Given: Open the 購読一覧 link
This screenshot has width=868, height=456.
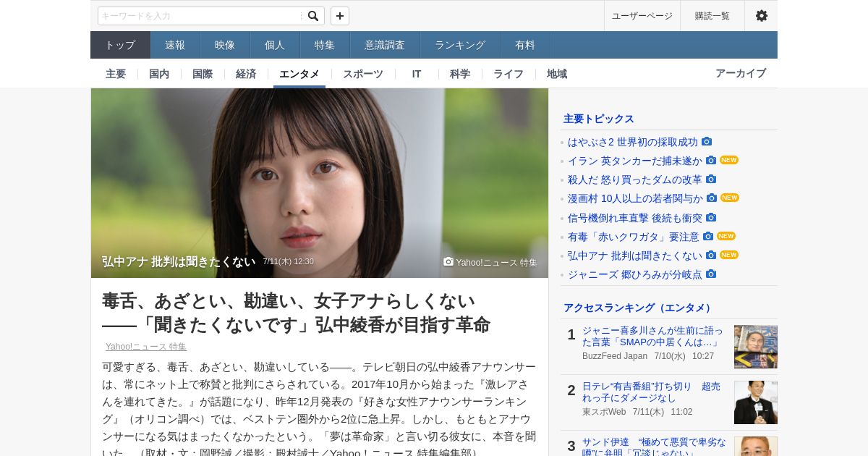Looking at the screenshot, I should (712, 16).
